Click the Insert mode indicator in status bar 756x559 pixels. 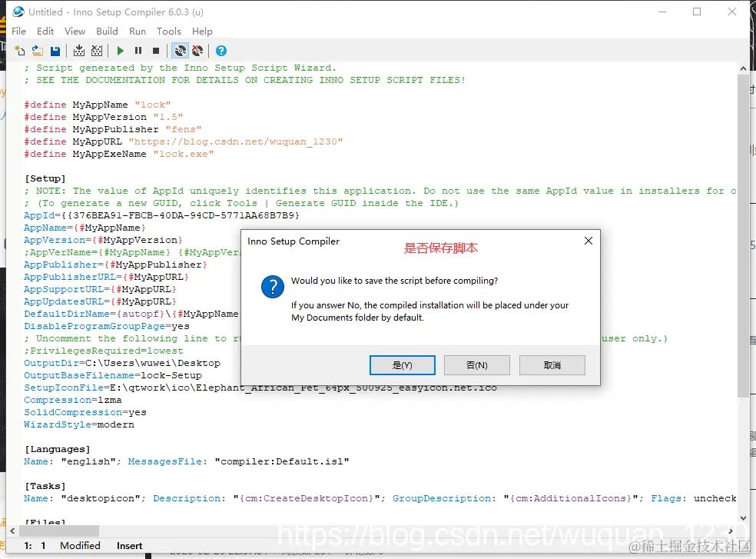point(129,545)
